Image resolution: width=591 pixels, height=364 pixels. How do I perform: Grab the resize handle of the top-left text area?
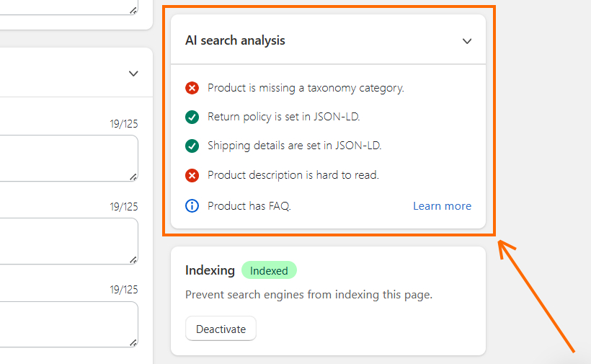[133, 11]
